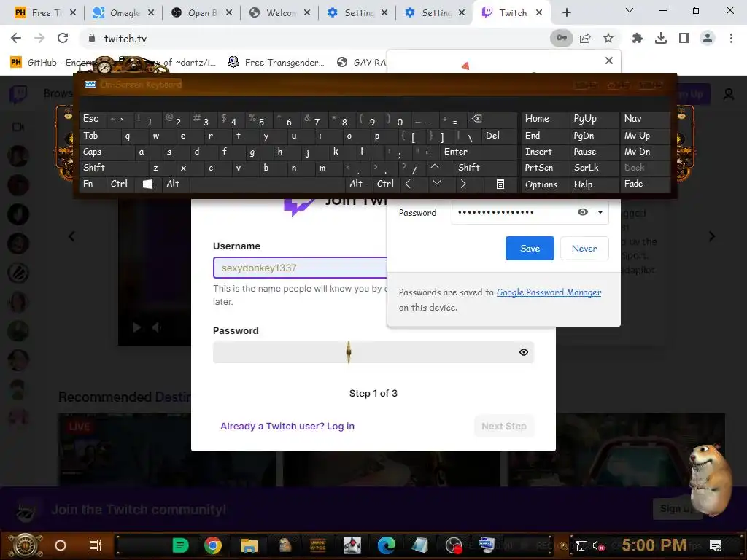
Task: Toggle the left Ctrl key on On-Screen Keyboard
Action: pyautogui.click(x=120, y=184)
